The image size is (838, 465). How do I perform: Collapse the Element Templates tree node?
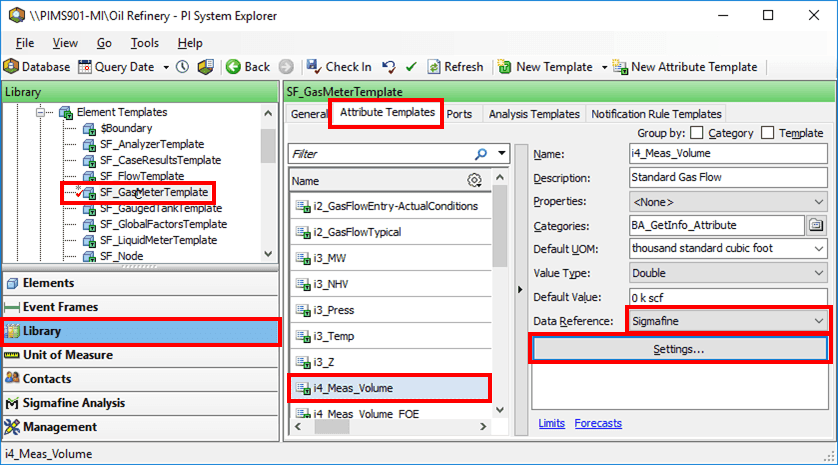[40, 112]
